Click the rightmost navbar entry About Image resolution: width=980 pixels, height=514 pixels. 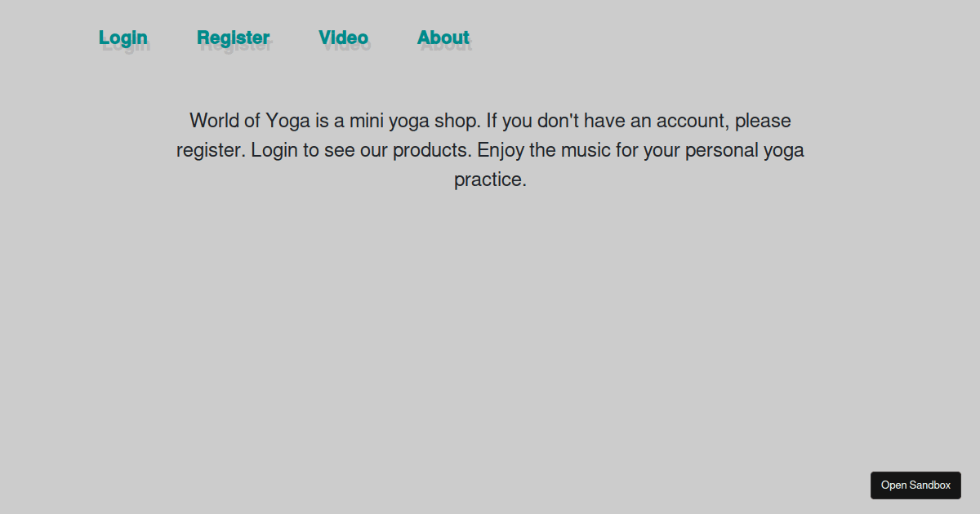point(443,37)
